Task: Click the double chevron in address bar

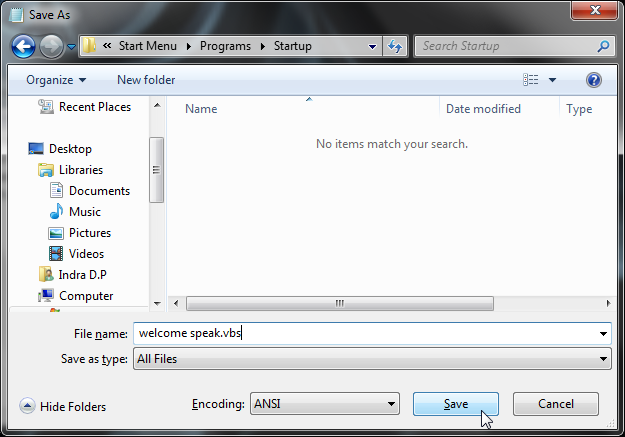Action: click(107, 46)
